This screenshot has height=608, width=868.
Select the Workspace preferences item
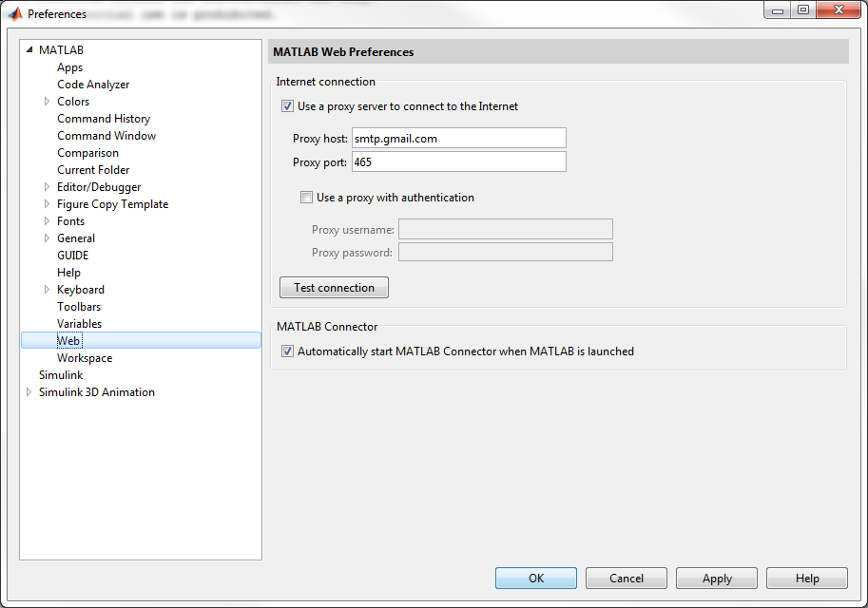click(x=85, y=358)
